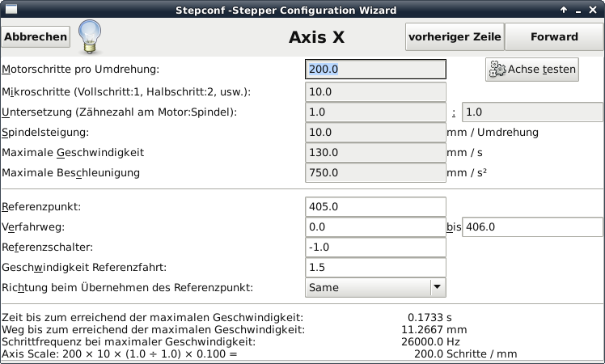Click the Maximale Geschwindigkeit field
The height and width of the screenshot is (364, 605).
pyautogui.click(x=376, y=152)
